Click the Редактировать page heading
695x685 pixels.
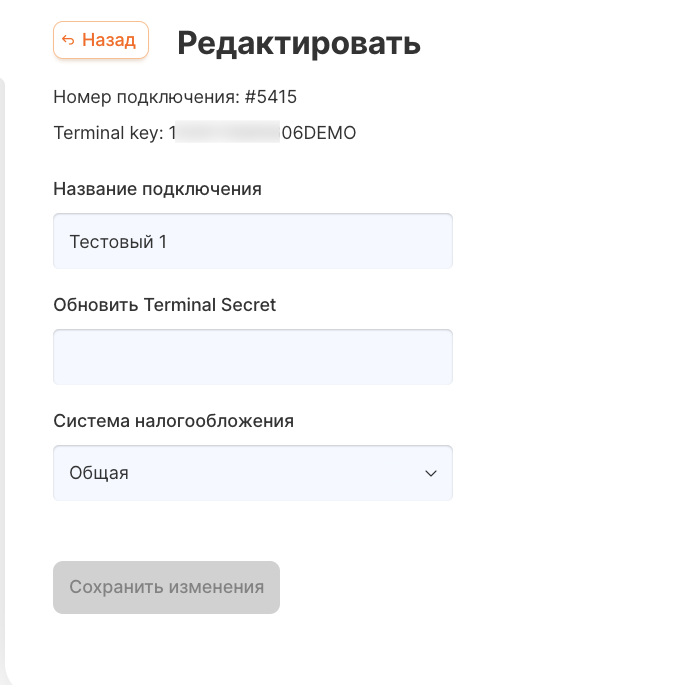[x=299, y=43]
